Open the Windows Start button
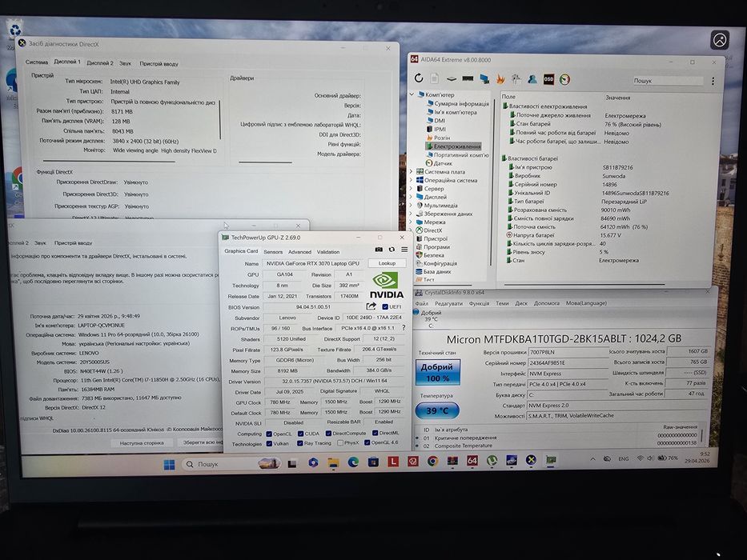This screenshot has width=747, height=560. coord(169,464)
